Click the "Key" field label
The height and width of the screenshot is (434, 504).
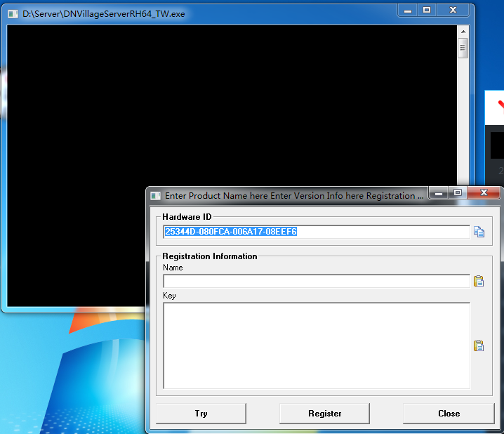tap(169, 296)
